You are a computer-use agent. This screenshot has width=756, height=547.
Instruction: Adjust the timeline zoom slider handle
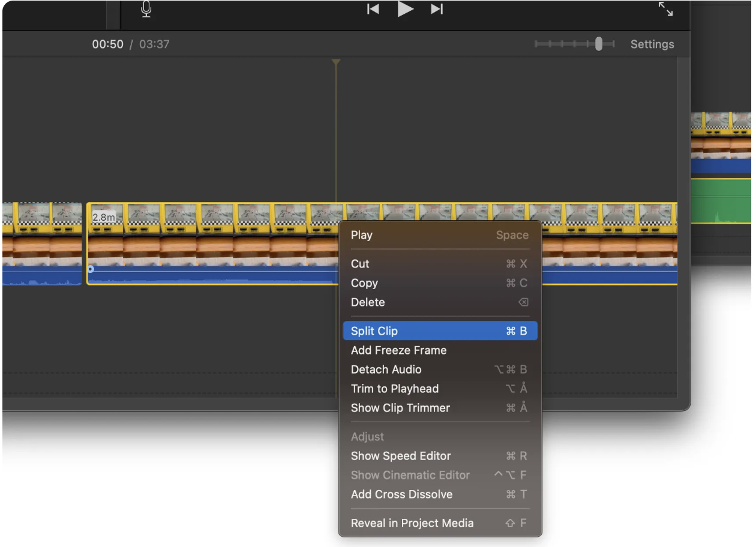coord(598,44)
